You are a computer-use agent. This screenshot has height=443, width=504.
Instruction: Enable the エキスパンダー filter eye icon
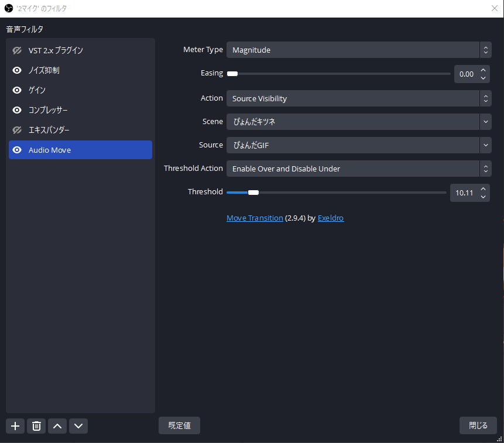17,130
